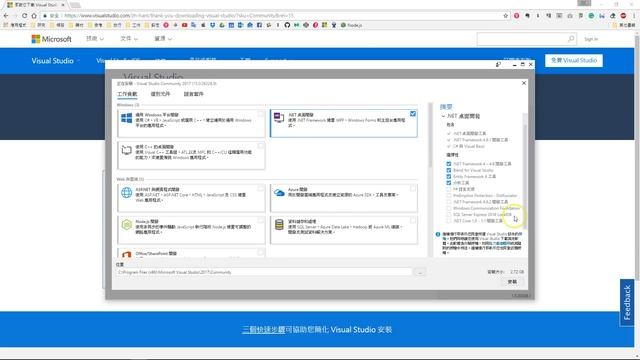
Task: Uncheck Blend for Visual Studio option
Action: [x=449, y=170]
